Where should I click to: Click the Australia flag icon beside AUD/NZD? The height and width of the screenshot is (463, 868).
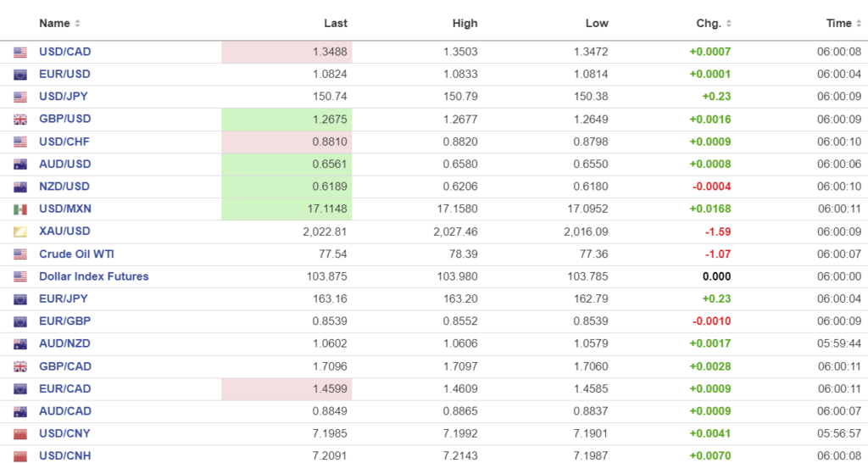20,344
